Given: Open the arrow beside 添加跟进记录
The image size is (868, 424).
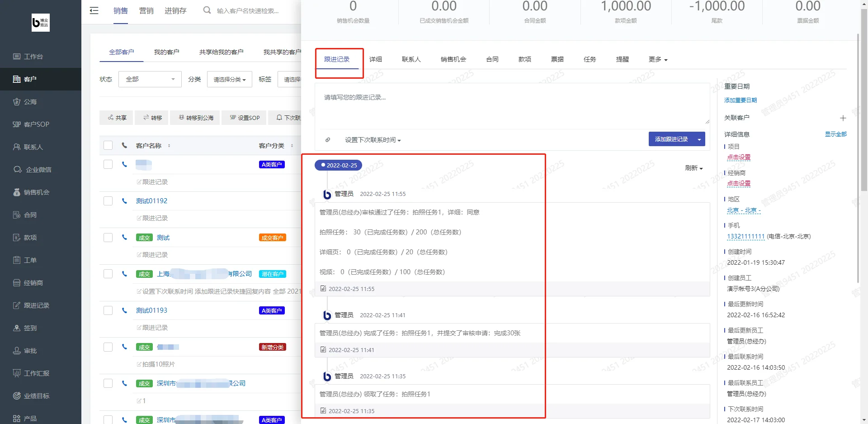Looking at the screenshot, I should 699,139.
